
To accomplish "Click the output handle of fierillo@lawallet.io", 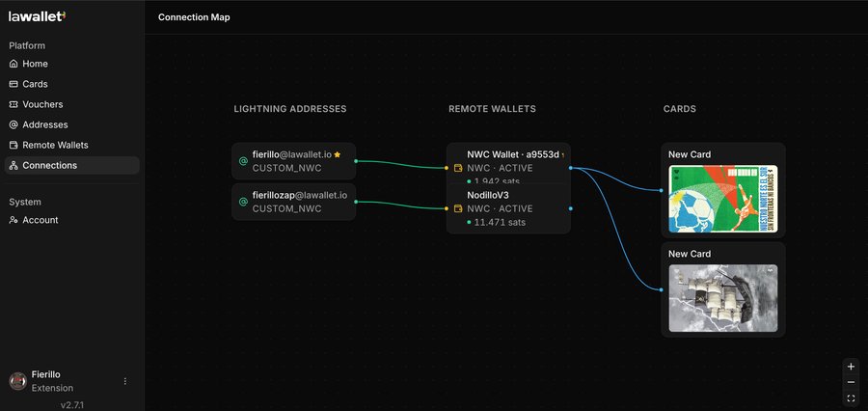I will (356, 161).
